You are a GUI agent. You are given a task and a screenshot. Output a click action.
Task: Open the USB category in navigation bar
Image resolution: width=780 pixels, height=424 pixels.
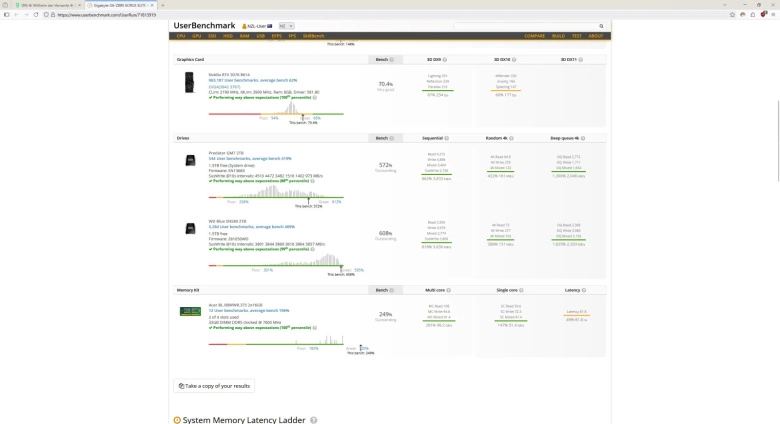(260, 36)
